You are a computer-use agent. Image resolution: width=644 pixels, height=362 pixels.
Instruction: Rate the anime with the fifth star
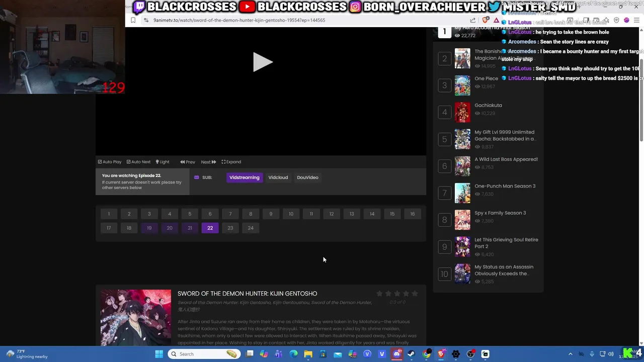pos(415,294)
